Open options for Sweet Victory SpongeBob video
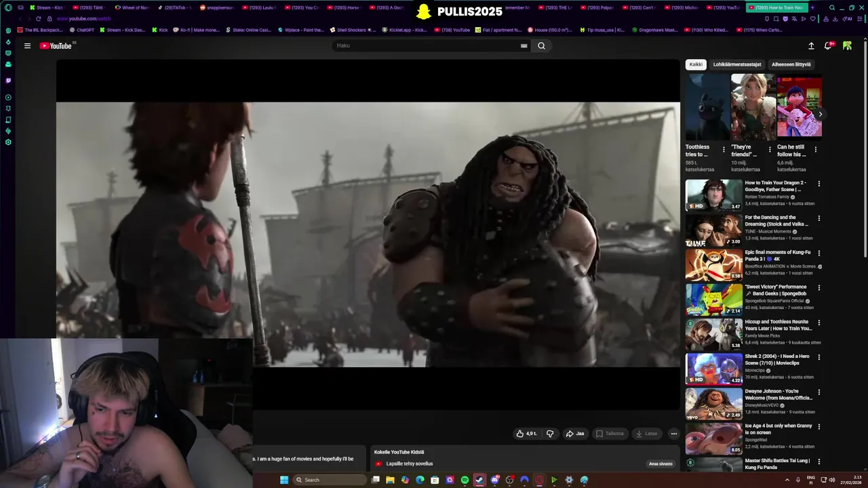Image resolution: width=868 pixels, height=488 pixels. [x=818, y=287]
